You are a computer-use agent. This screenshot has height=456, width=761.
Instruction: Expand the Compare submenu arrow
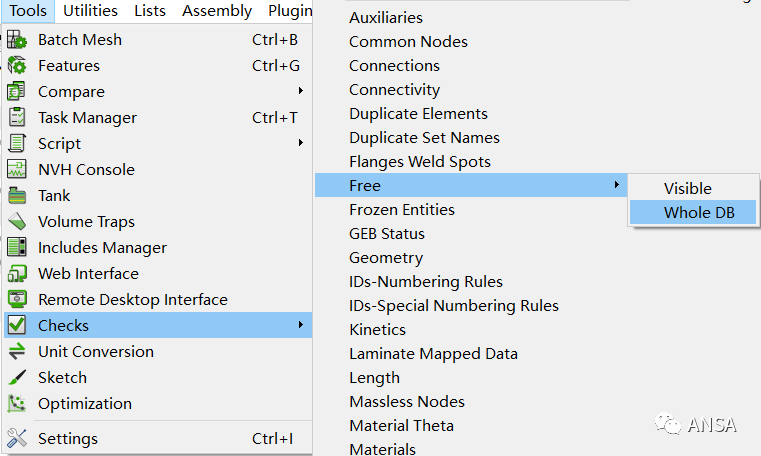tap(301, 91)
